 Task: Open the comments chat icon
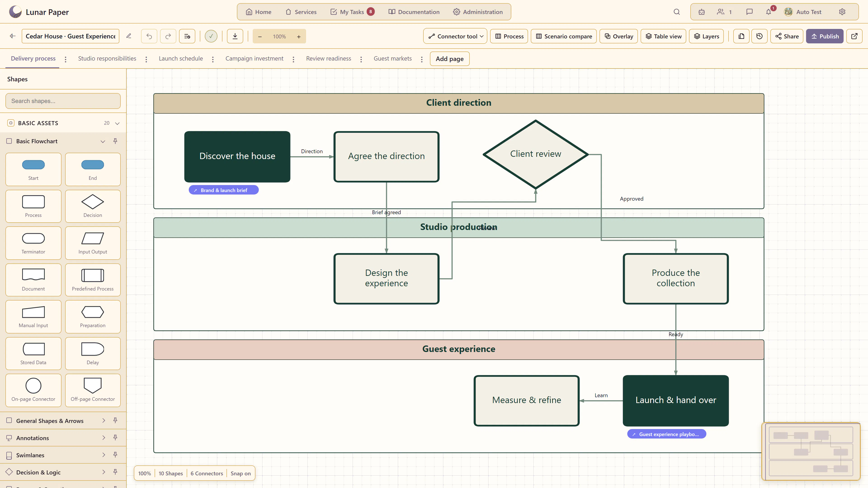click(x=749, y=12)
